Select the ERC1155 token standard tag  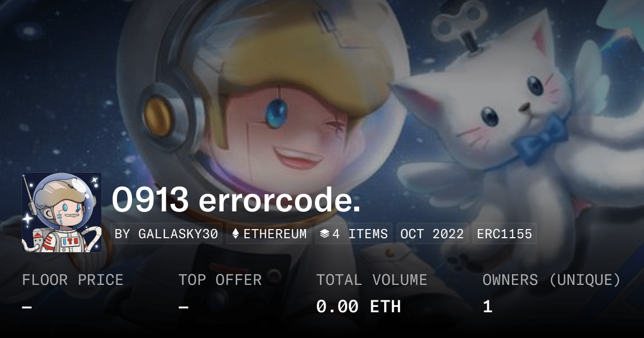pyautogui.click(x=504, y=234)
